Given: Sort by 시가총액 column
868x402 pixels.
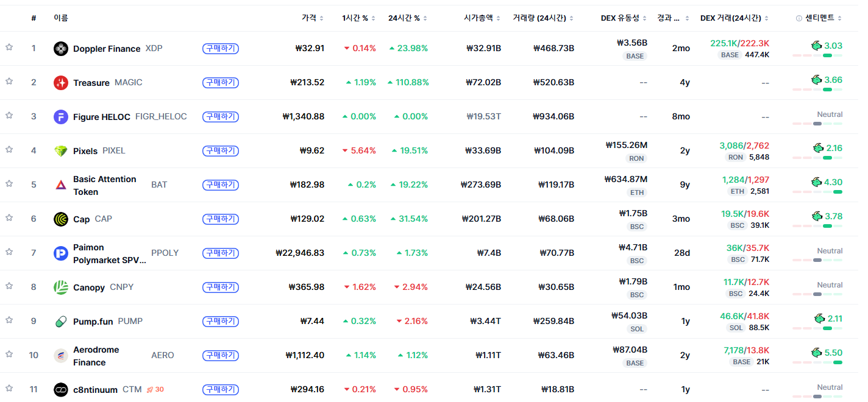Looking at the screenshot, I should click(x=482, y=18).
